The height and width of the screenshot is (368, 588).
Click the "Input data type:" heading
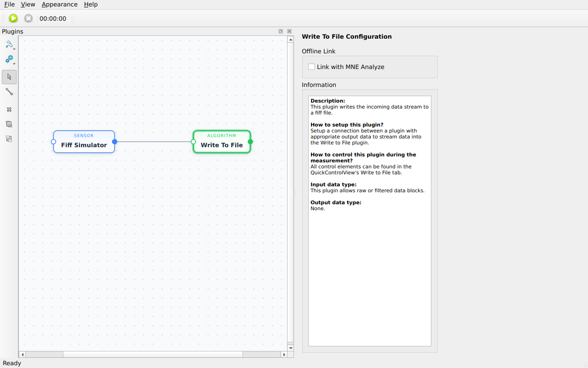click(x=334, y=184)
